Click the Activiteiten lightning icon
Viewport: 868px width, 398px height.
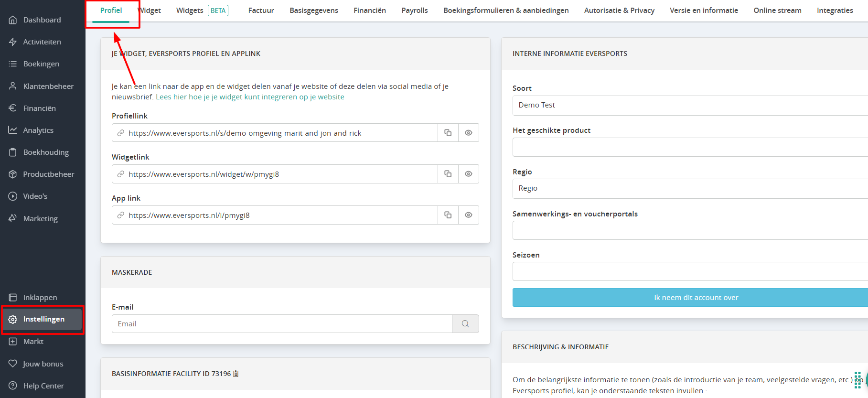(x=13, y=42)
